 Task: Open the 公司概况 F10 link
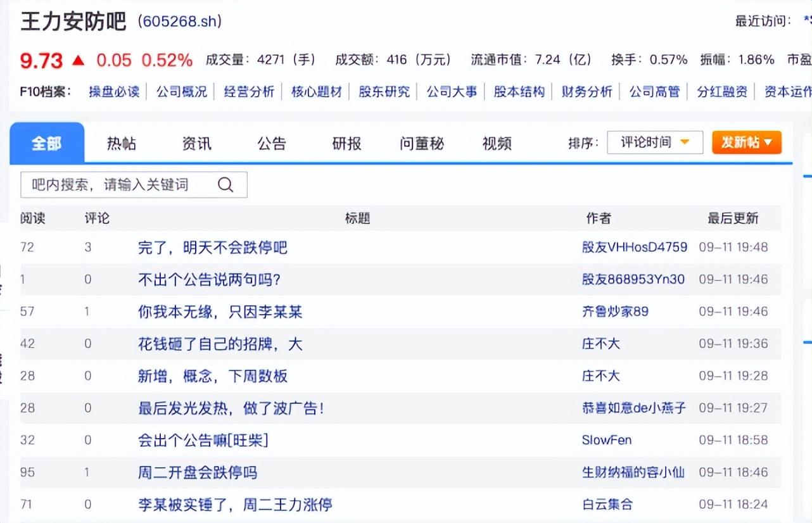(182, 92)
